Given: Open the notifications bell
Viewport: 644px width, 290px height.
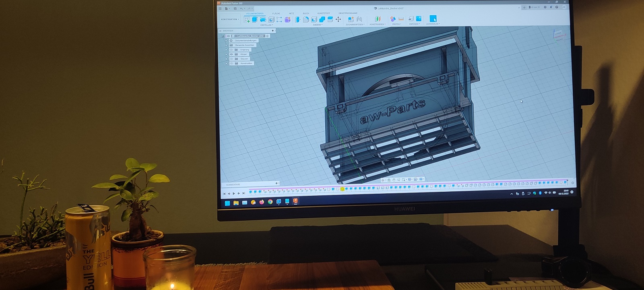Looking at the screenshot, I should coord(551,7).
